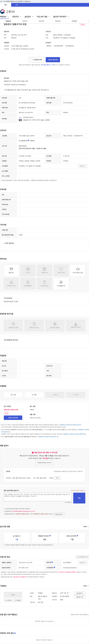
Task: Click the 채용행보 이력 button
Action: [80, 597]
